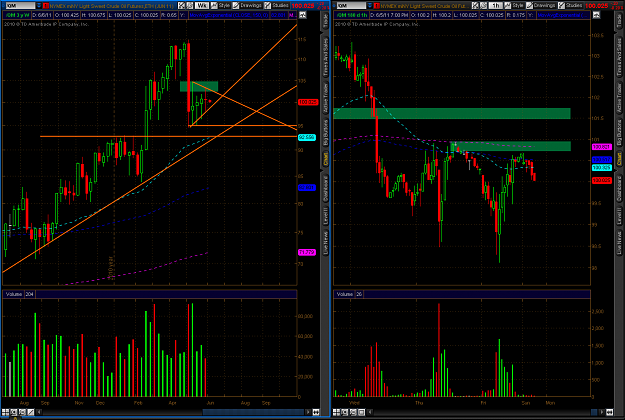Click the zoom-out icon at right chart bottom

tap(353, 412)
